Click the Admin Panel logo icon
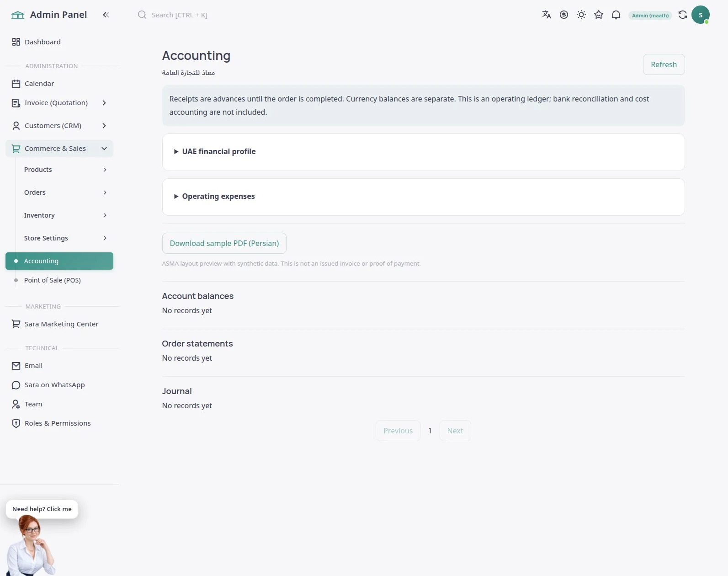 click(x=17, y=15)
